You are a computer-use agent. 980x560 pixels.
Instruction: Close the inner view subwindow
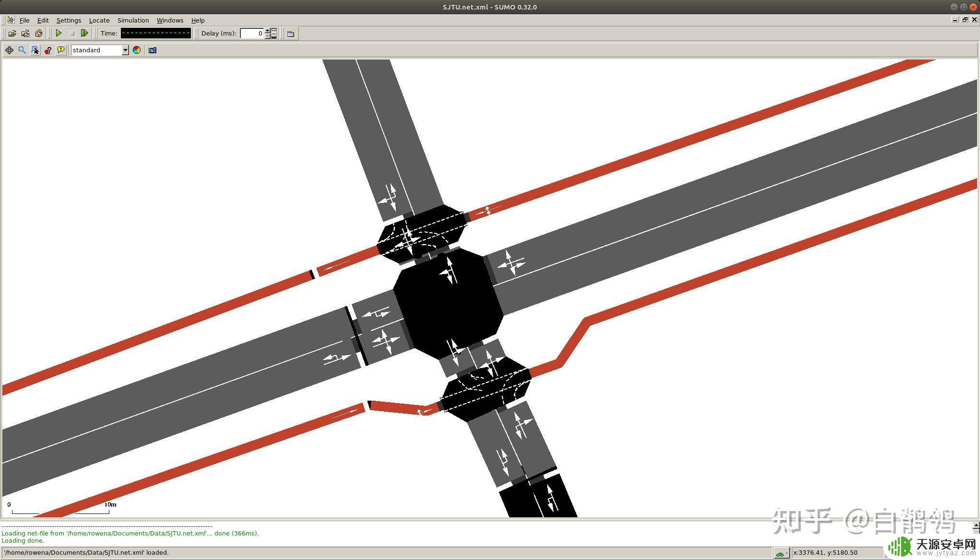pyautogui.click(x=975, y=20)
